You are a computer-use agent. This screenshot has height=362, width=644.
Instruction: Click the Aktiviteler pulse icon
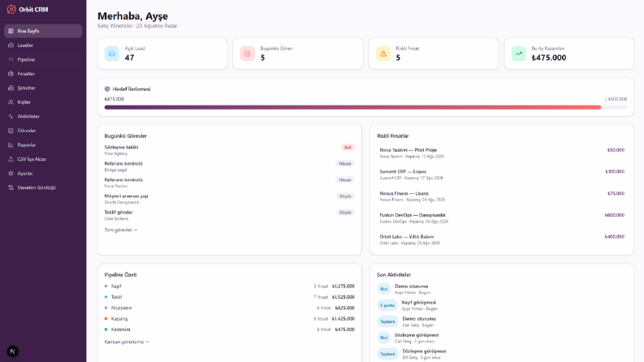click(11, 117)
